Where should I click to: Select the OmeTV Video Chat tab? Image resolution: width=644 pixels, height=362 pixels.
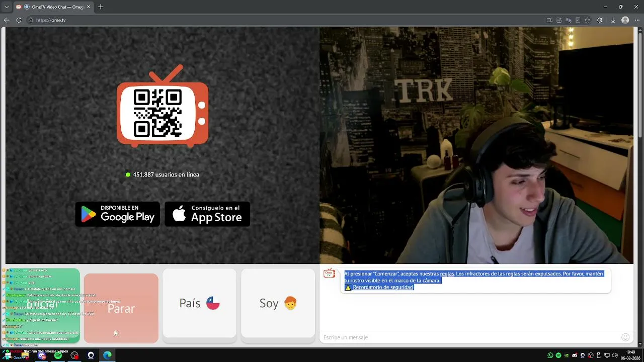53,7
